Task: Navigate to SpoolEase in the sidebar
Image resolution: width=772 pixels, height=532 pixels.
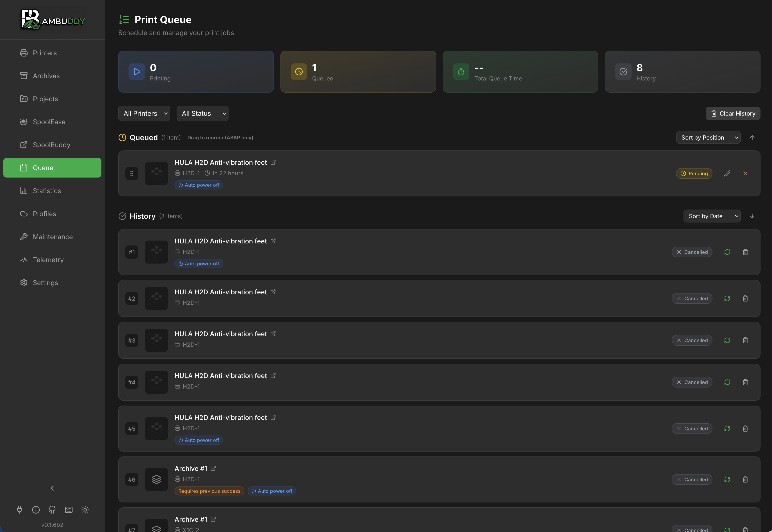Action: coord(49,122)
